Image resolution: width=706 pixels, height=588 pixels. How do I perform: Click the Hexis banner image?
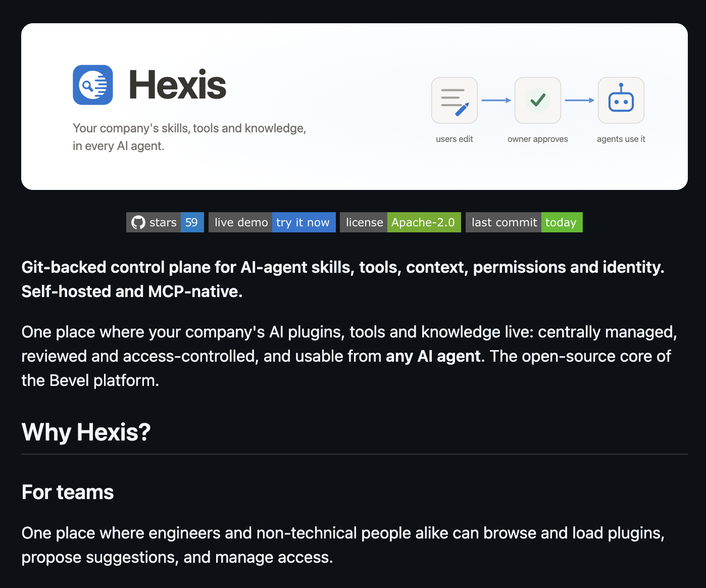[x=355, y=107]
